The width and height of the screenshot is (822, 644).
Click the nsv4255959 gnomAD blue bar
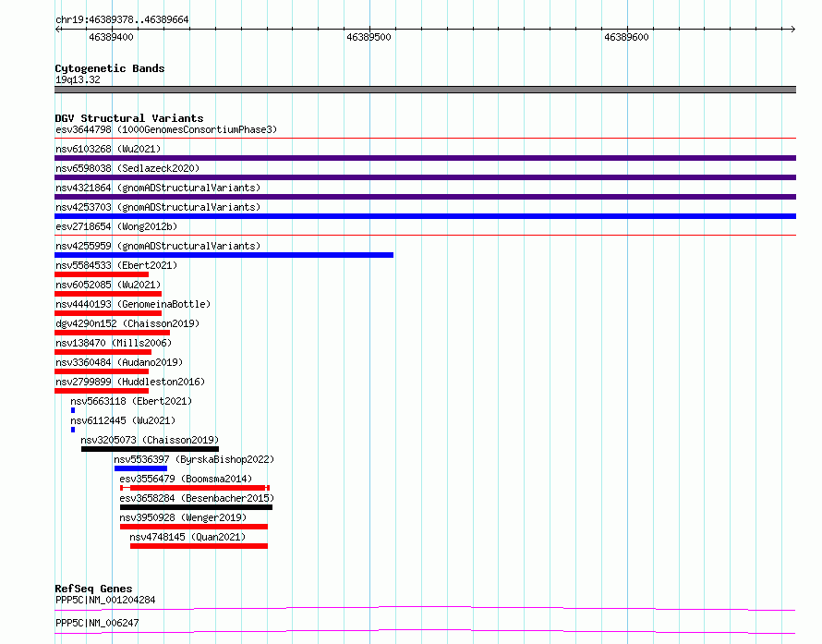click(224, 255)
